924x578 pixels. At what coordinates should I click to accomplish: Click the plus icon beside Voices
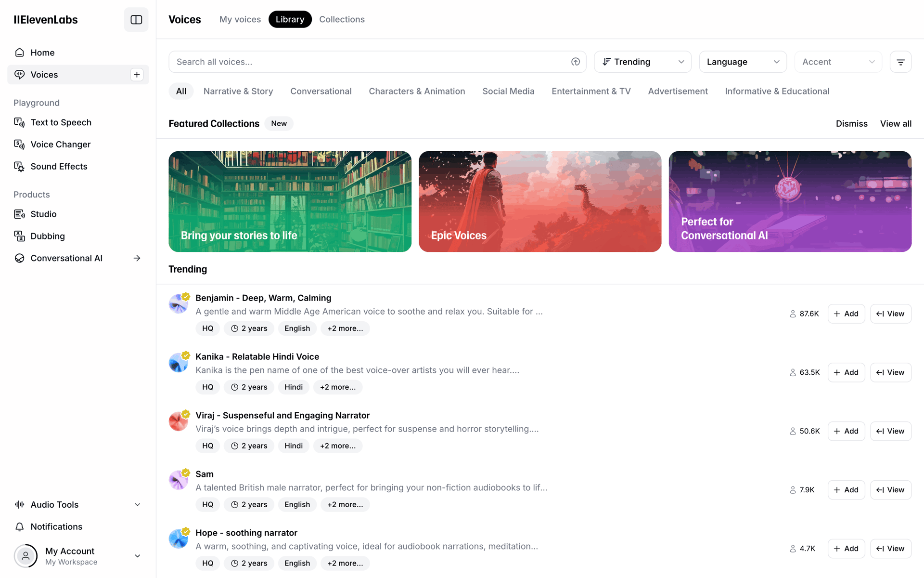click(137, 75)
